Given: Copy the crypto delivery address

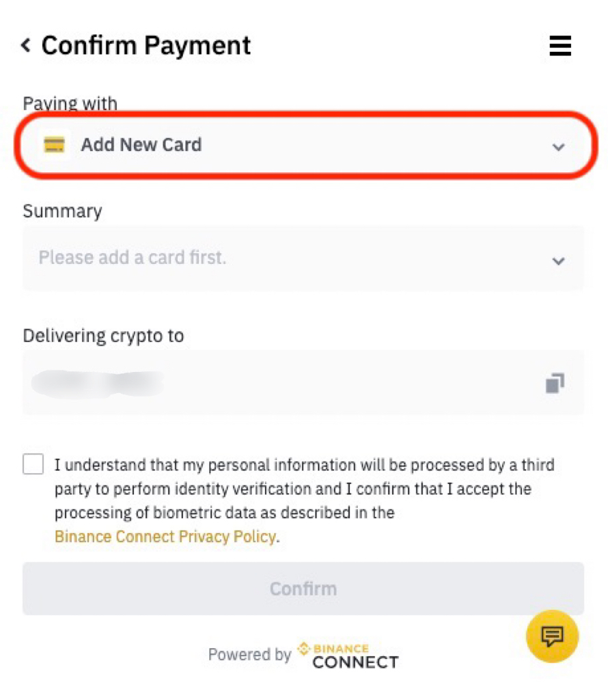Looking at the screenshot, I should point(555,383).
